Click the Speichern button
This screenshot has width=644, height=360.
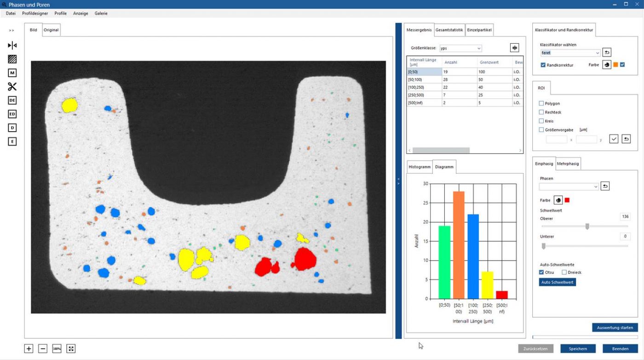(x=578, y=349)
